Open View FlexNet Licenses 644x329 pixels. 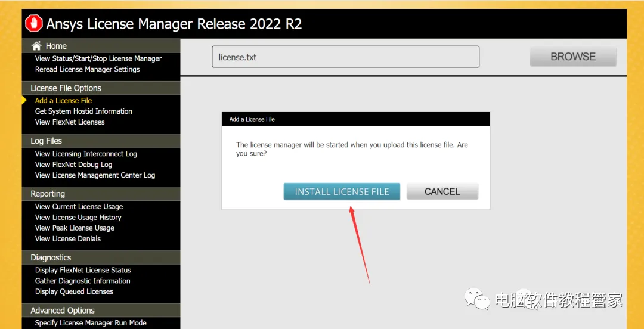pos(69,122)
